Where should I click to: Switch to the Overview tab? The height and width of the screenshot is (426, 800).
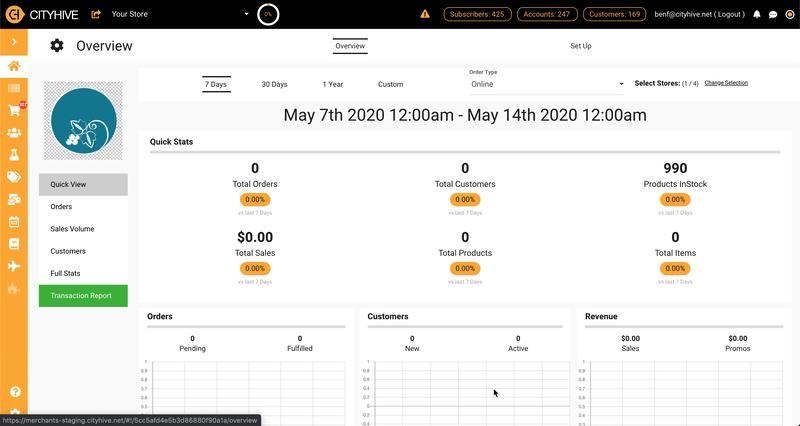[x=350, y=46]
